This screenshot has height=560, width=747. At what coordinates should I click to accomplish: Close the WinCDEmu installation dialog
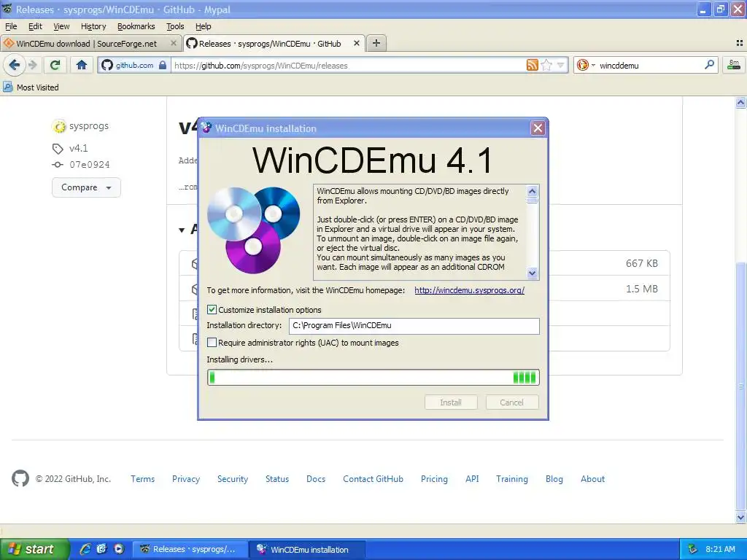pos(538,128)
